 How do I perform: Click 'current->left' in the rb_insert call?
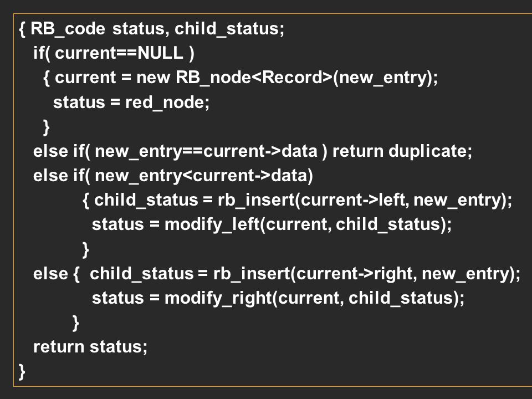tap(352, 200)
